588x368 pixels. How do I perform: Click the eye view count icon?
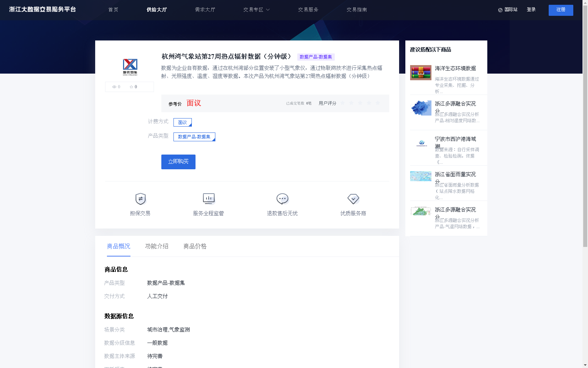click(114, 87)
